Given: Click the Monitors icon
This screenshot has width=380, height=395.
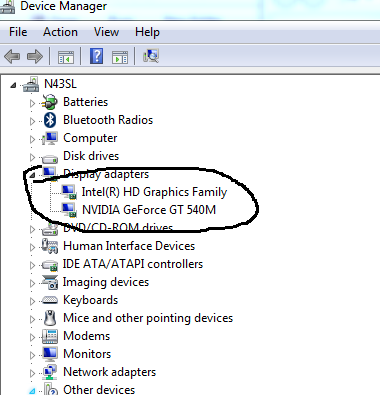Looking at the screenshot, I should (50, 354).
